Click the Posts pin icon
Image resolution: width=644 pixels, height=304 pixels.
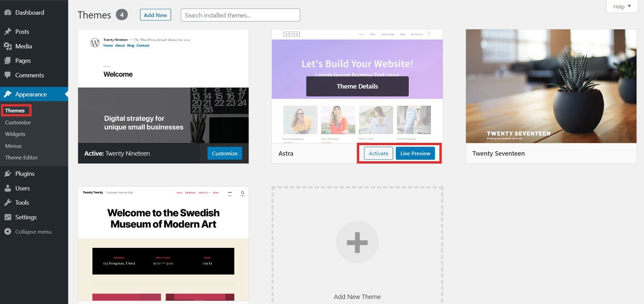(x=8, y=32)
